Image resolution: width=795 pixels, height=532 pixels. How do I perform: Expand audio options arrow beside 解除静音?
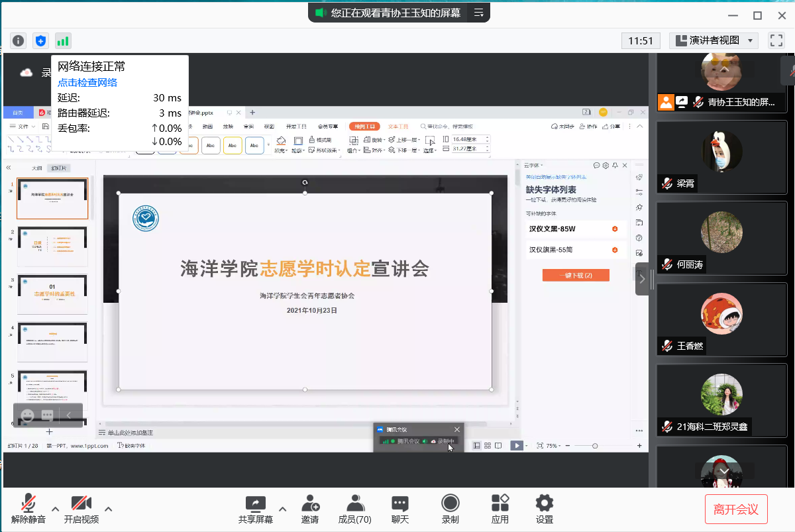click(x=56, y=509)
